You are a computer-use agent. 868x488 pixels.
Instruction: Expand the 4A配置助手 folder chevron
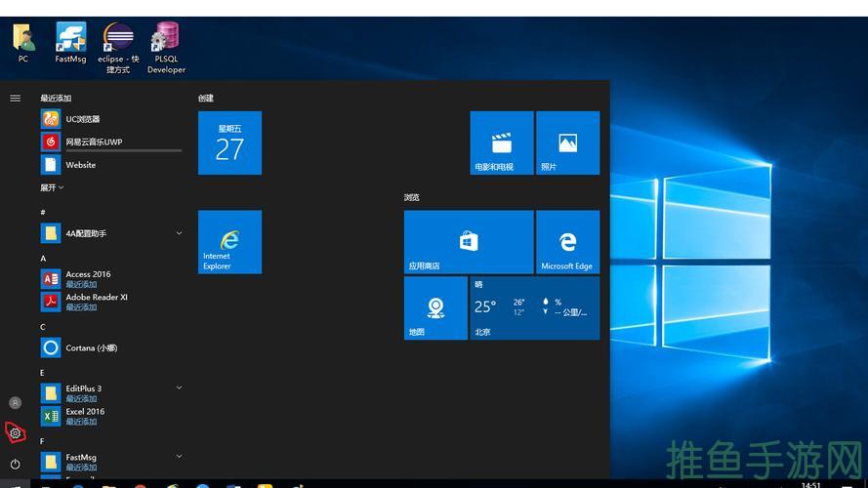(179, 233)
